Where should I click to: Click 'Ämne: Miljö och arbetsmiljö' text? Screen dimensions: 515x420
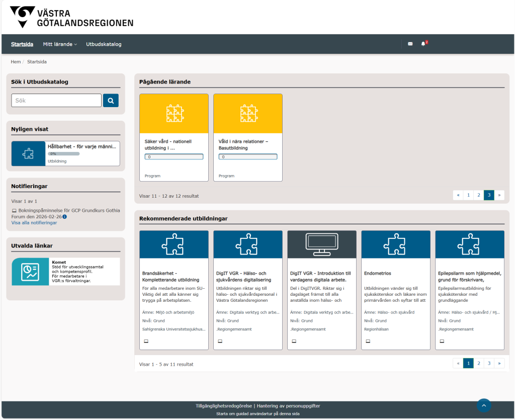168,312
